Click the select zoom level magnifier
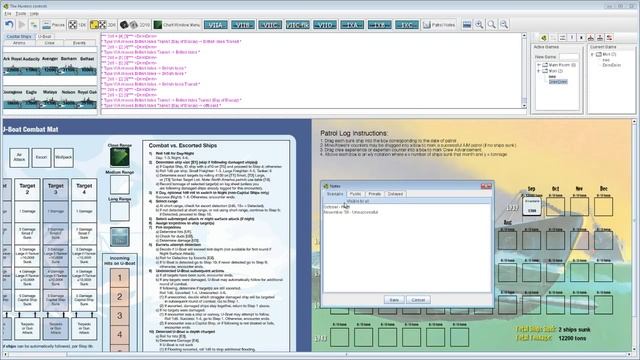The width and height of the screenshot is (640, 360). click(492, 25)
